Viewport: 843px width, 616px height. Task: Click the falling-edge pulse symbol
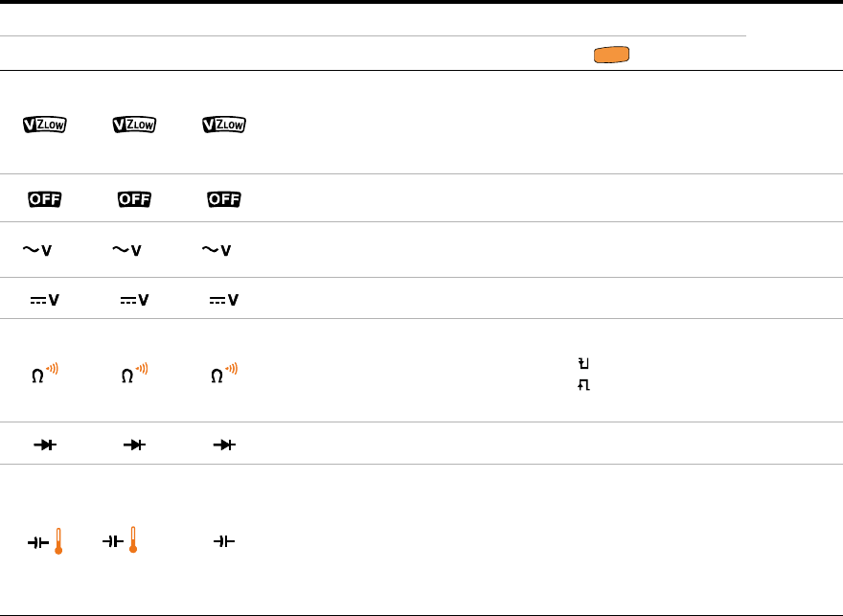click(582, 363)
